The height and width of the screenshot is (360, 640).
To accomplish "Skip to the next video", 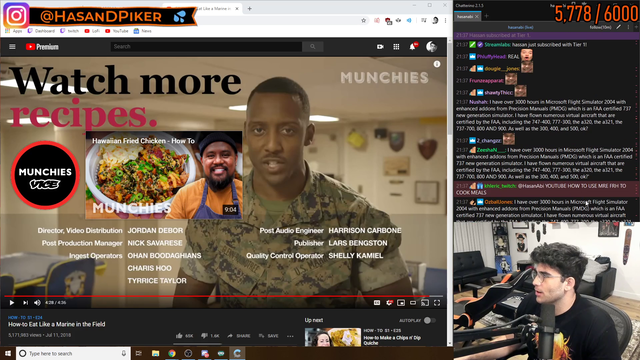I will [x=25, y=302].
